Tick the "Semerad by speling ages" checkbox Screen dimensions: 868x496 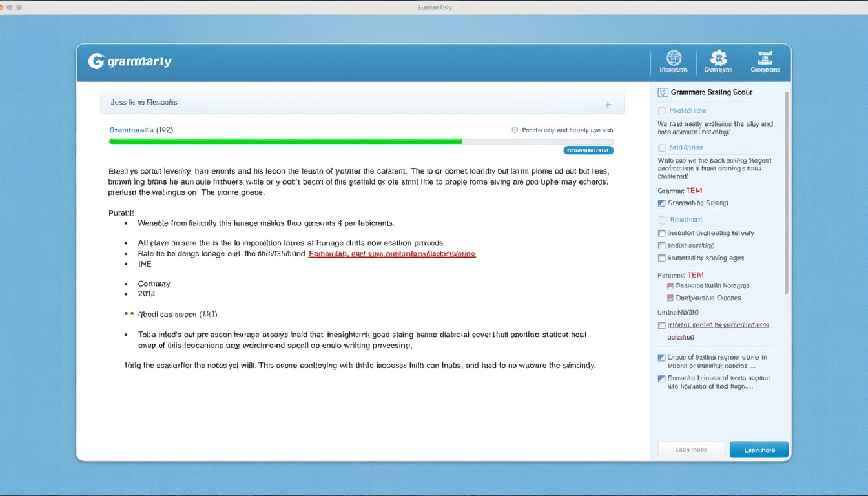pyautogui.click(x=661, y=258)
